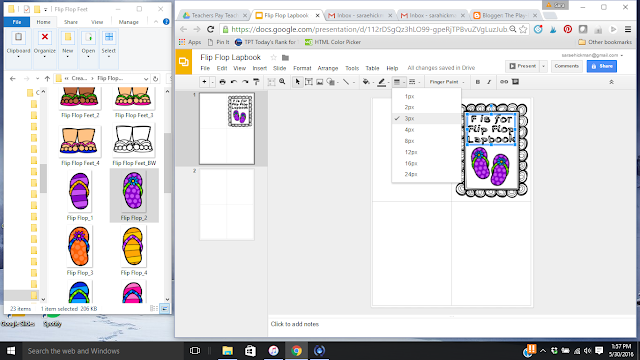Open the Line dash style icon
This screenshot has width=640, height=360.
412,82
